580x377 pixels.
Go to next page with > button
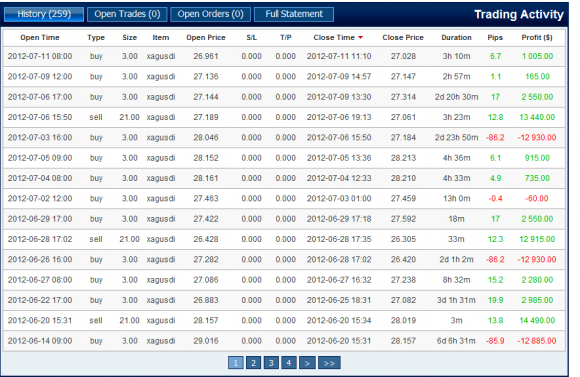click(307, 363)
